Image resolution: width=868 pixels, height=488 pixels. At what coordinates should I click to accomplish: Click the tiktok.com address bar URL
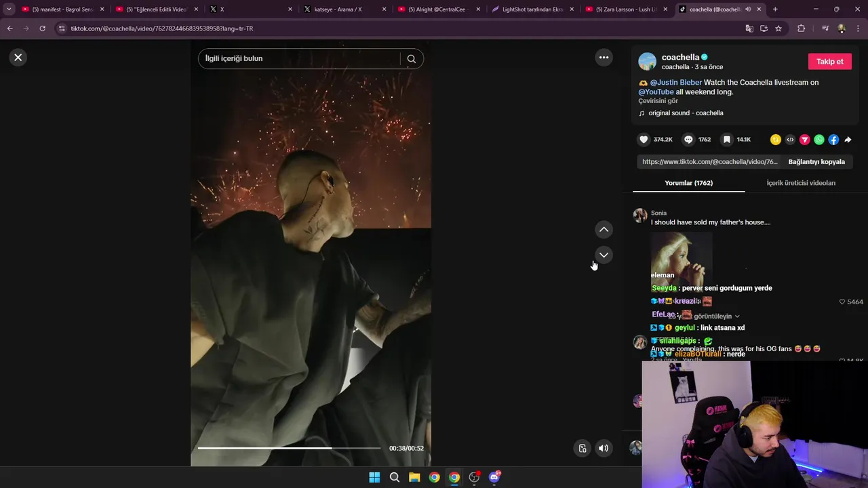click(x=162, y=28)
